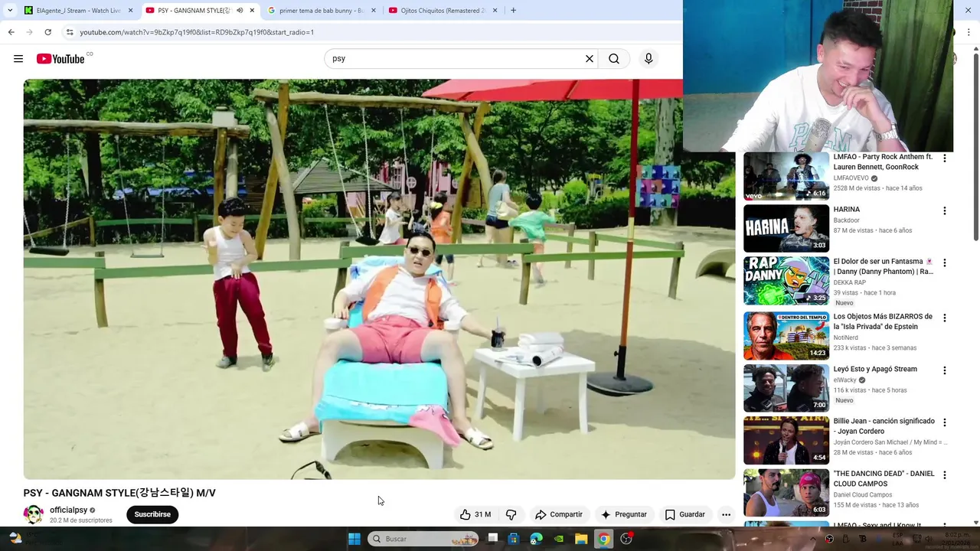Click the taskbar Buscar search box

(423, 539)
